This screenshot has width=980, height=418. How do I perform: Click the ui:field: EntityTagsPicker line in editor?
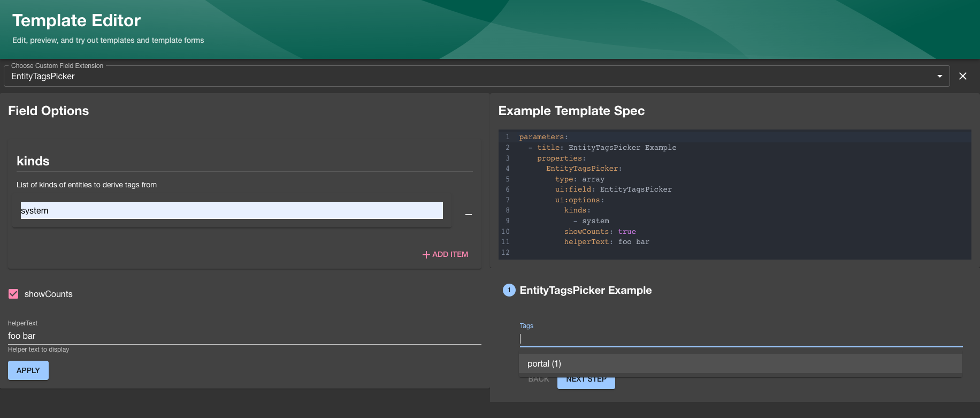click(x=613, y=189)
